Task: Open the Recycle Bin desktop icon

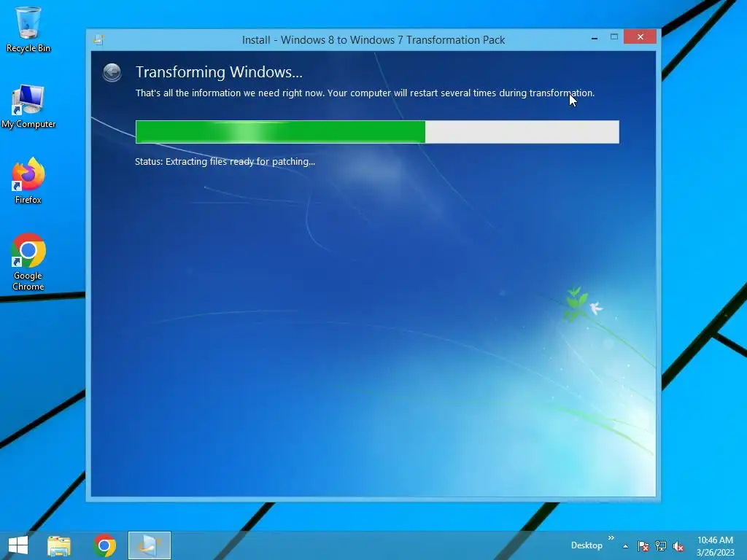Action: tap(28, 29)
